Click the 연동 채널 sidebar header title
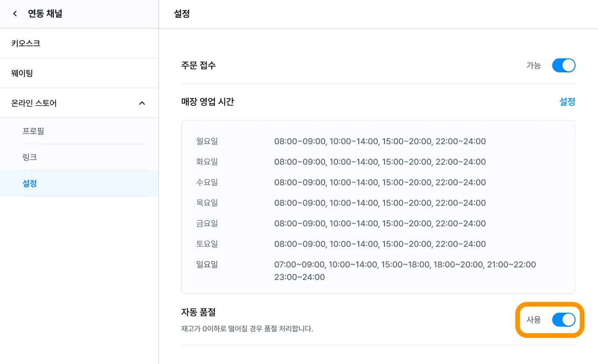 click(x=45, y=14)
